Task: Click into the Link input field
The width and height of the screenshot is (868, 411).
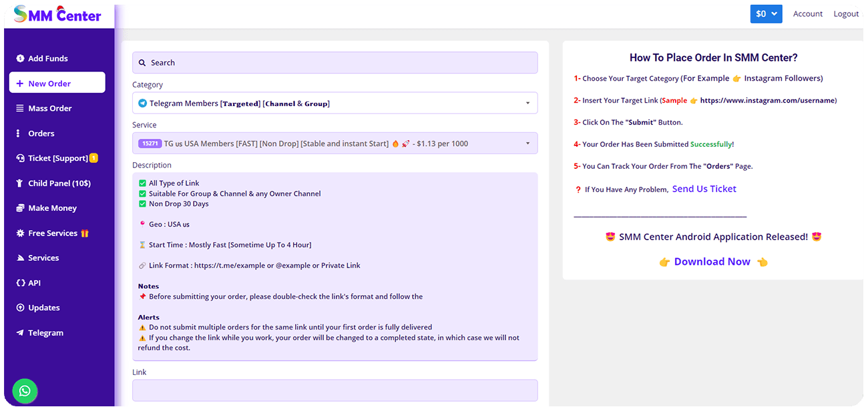Action: pyautogui.click(x=335, y=390)
